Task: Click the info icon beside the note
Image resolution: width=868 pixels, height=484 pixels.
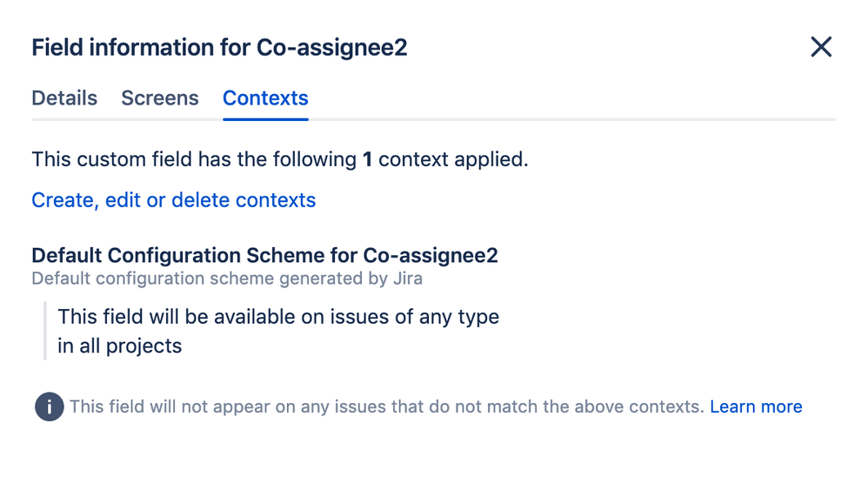Action: click(x=50, y=407)
